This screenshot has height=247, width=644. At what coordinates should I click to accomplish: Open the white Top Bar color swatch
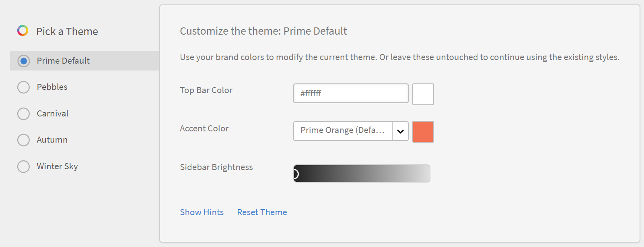point(423,94)
